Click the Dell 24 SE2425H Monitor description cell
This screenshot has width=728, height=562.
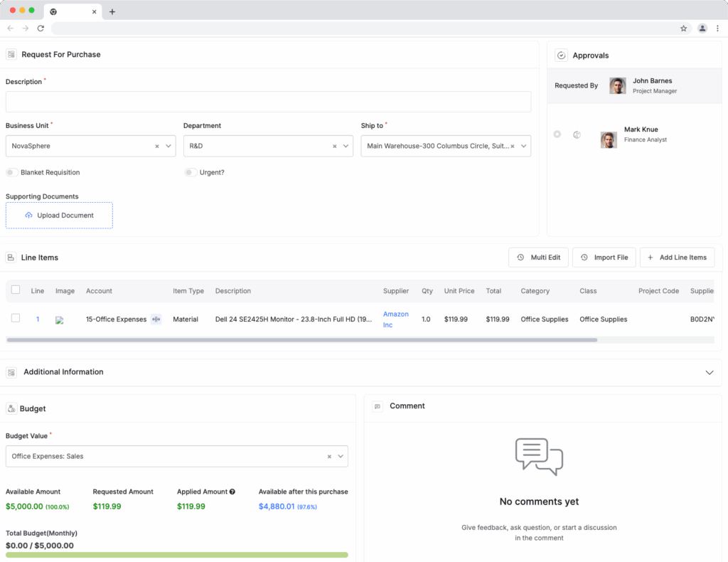click(294, 319)
